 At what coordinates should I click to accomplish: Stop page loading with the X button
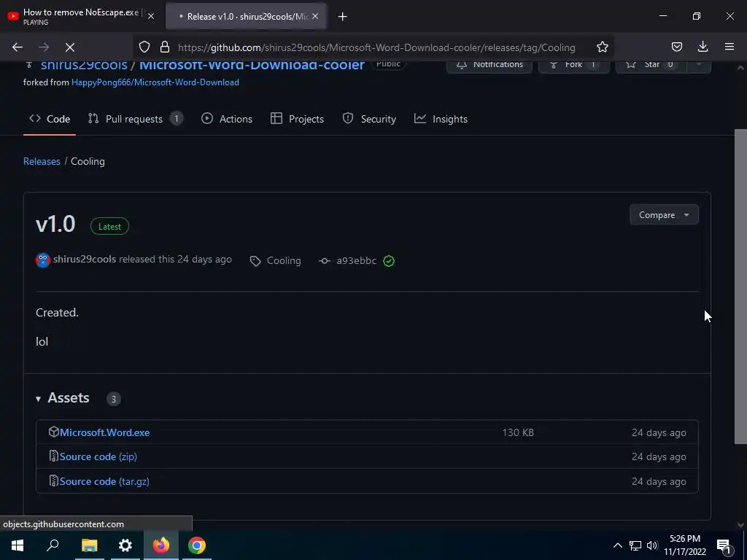click(x=69, y=47)
